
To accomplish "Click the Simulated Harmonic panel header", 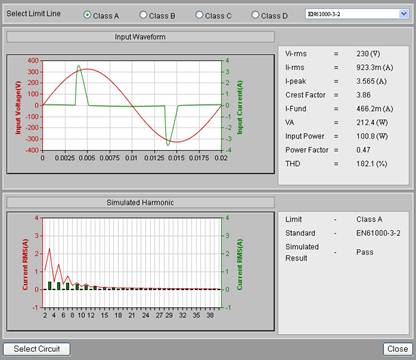I will [x=140, y=203].
